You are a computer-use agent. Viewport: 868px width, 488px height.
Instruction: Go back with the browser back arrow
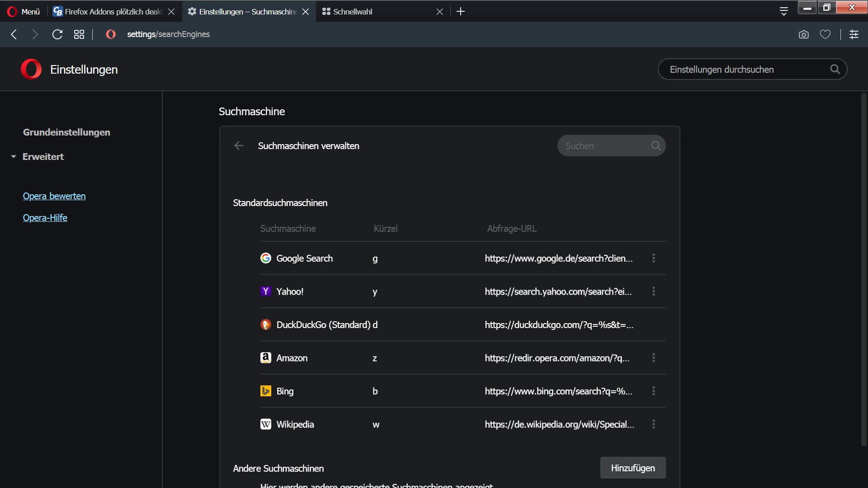14,34
